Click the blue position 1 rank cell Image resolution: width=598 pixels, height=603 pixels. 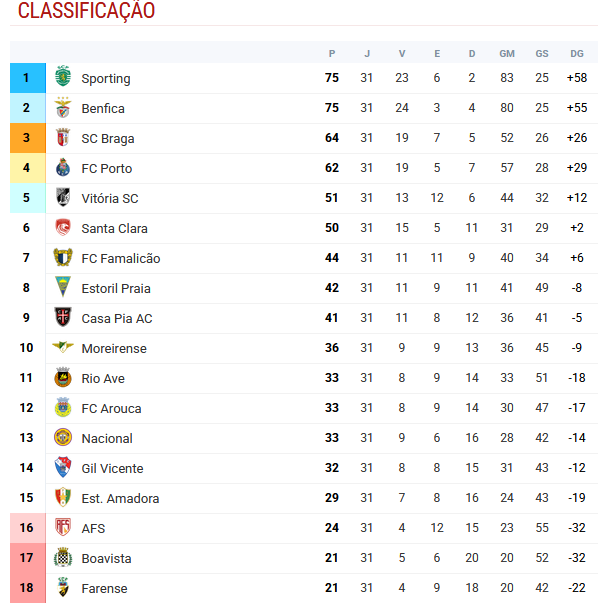point(28,78)
